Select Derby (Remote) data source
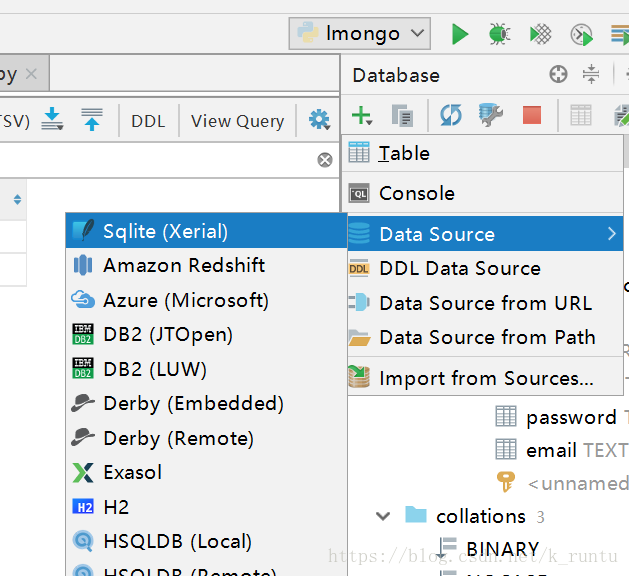 click(x=207, y=438)
